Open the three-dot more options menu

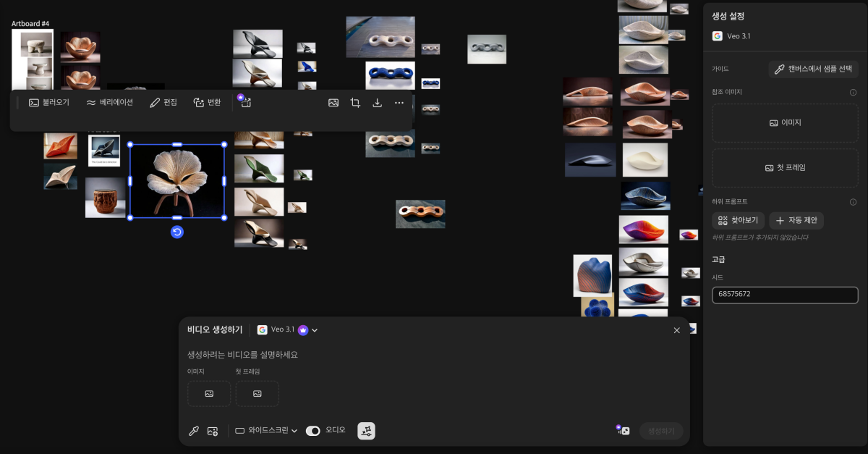tap(399, 103)
